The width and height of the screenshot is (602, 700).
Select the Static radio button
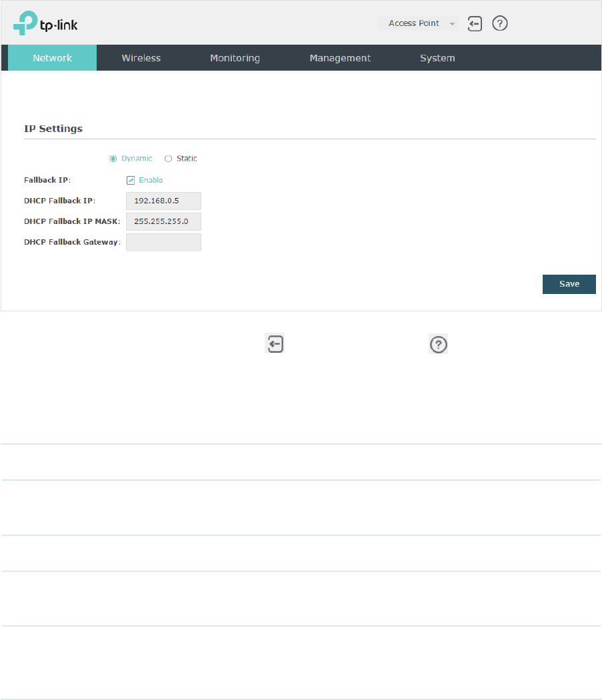[168, 159]
